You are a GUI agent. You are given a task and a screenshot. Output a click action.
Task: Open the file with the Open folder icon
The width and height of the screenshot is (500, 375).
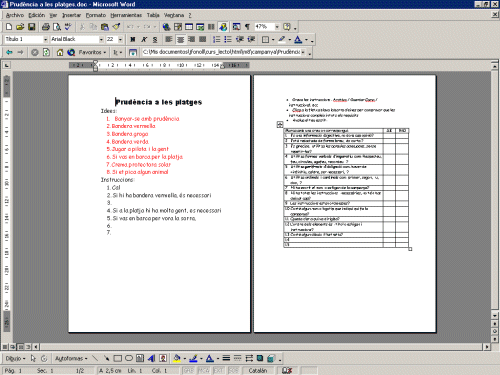tap(20, 27)
